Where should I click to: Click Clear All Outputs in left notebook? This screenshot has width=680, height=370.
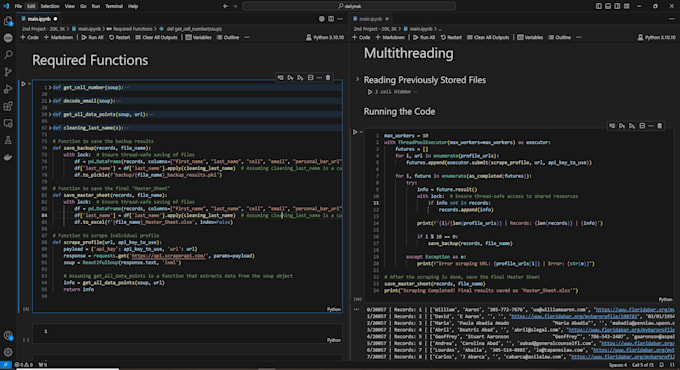point(156,38)
